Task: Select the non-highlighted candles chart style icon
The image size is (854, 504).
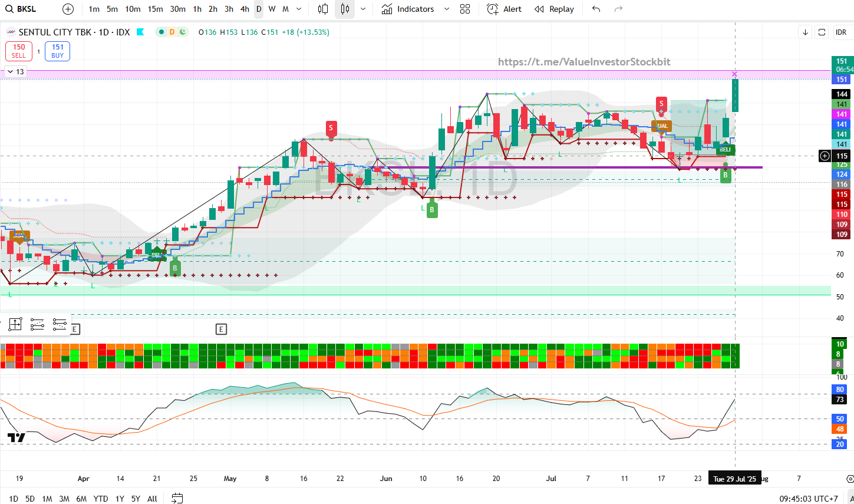Action: point(323,9)
